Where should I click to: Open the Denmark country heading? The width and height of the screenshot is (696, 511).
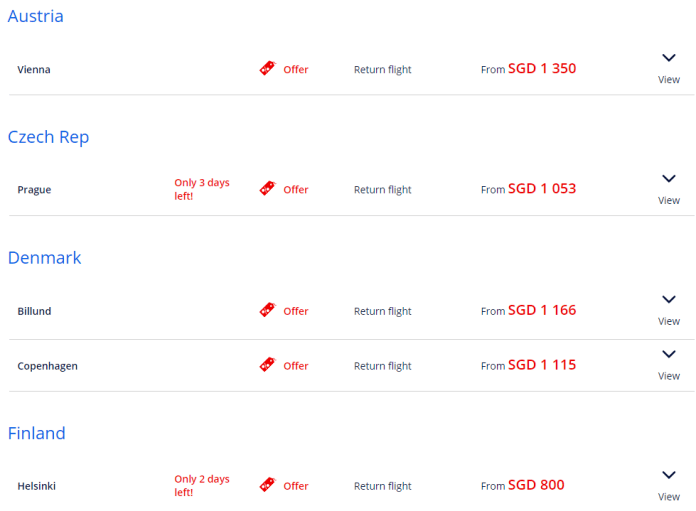pyautogui.click(x=44, y=257)
